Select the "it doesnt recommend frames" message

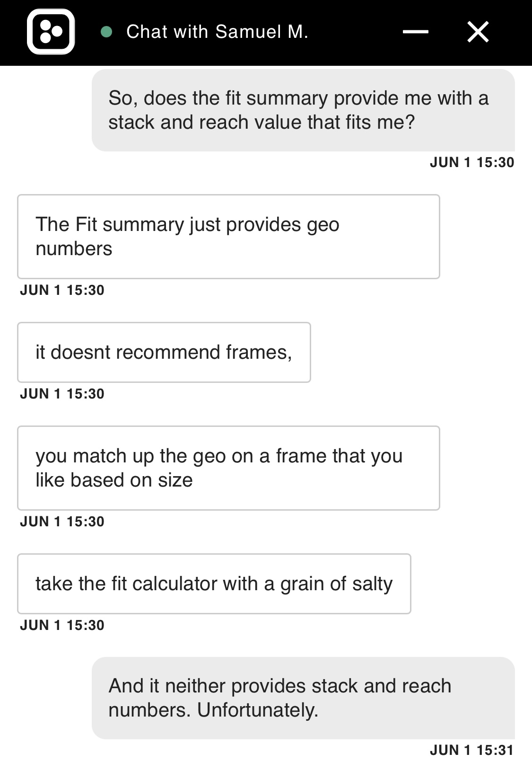click(164, 352)
